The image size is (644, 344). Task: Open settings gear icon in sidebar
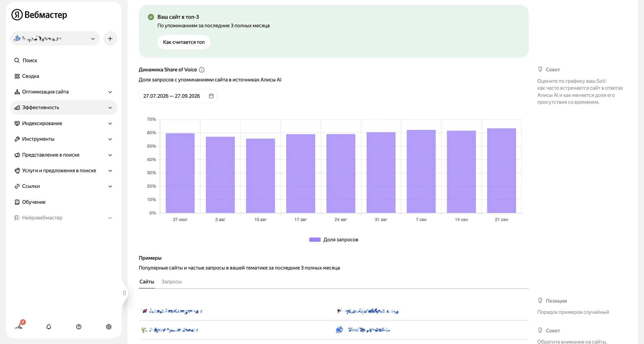click(x=109, y=327)
